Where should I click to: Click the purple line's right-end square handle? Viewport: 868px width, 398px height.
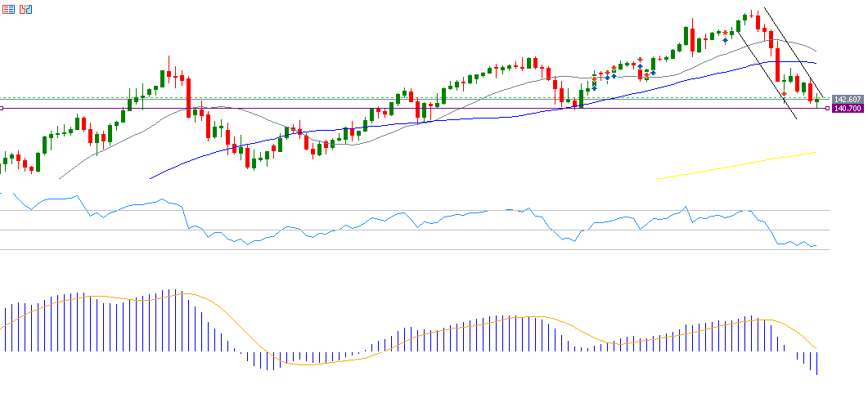[827, 108]
